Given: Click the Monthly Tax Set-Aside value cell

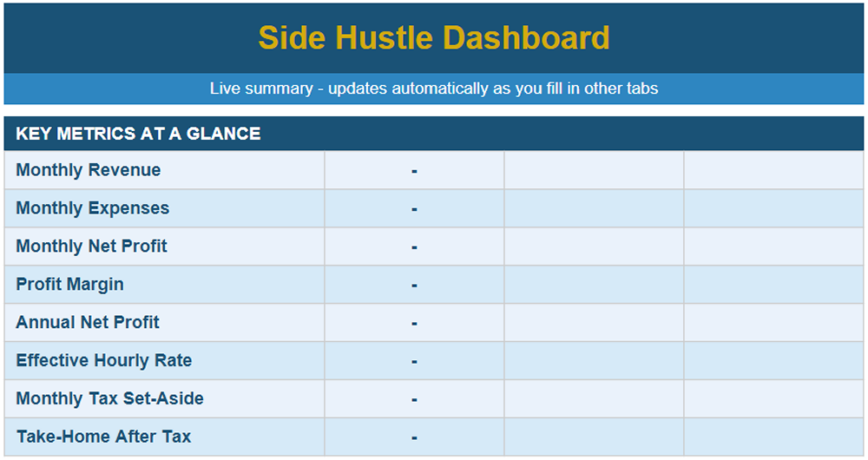Looking at the screenshot, I should (414, 398).
